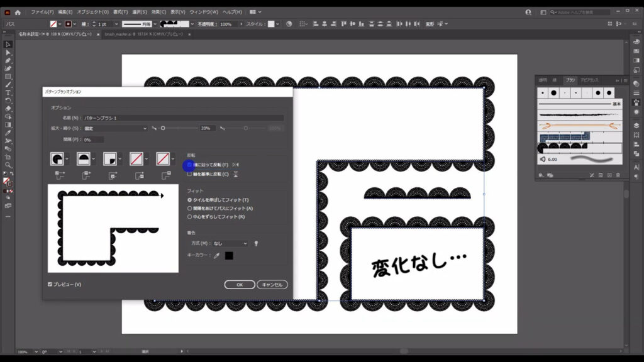Click the OK button
Image resolution: width=644 pixels, height=362 pixels.
[240, 284]
